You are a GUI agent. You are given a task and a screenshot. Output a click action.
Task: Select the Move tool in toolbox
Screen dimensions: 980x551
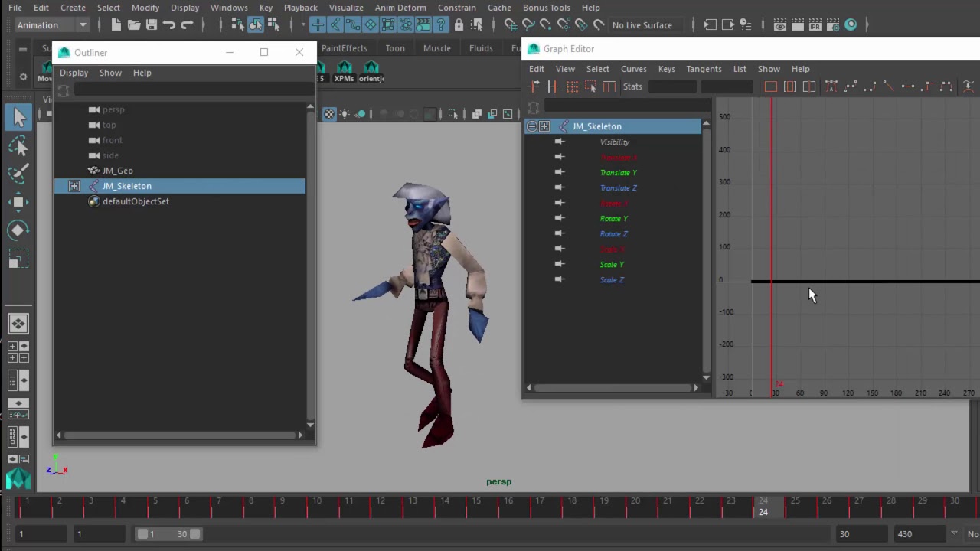(18, 201)
